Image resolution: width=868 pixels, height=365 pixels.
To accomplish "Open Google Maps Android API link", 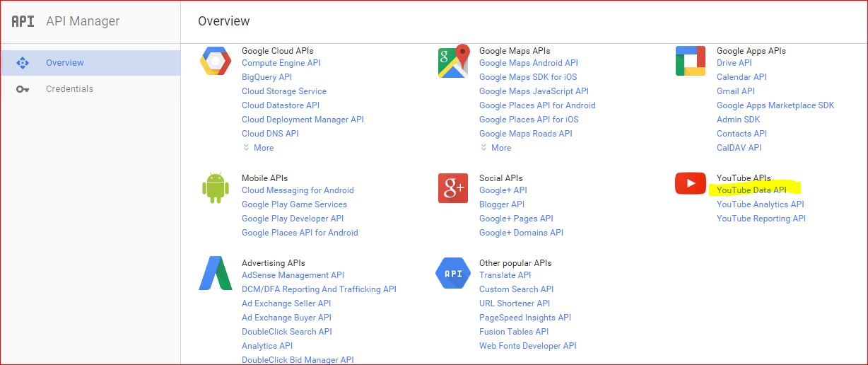I will tap(529, 63).
